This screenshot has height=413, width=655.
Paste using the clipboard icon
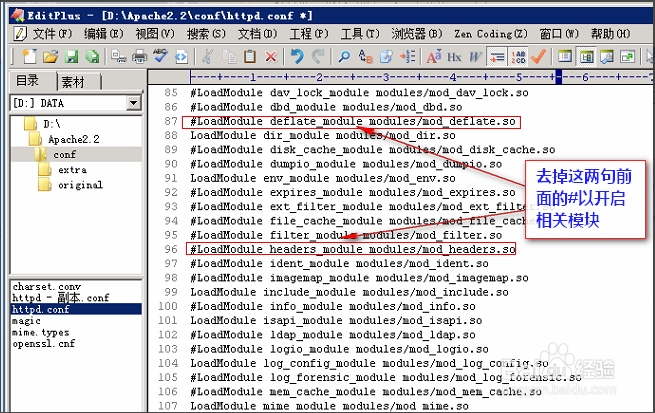(250, 56)
